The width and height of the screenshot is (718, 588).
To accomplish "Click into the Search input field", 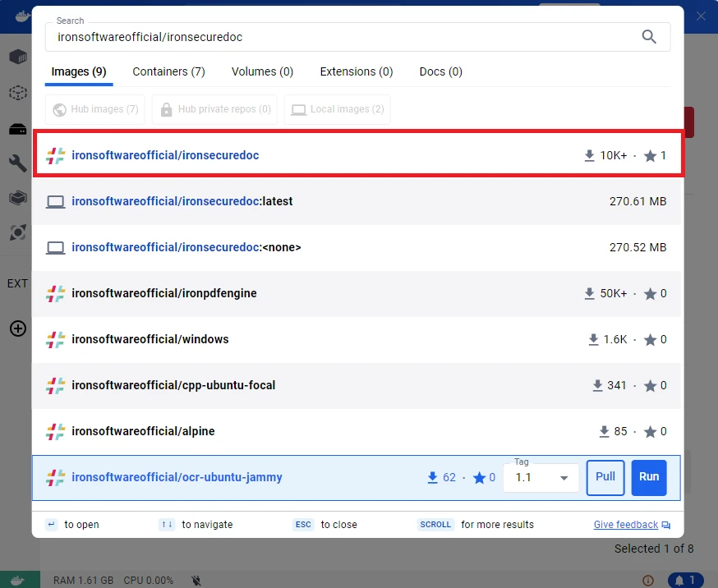I will click(x=345, y=37).
